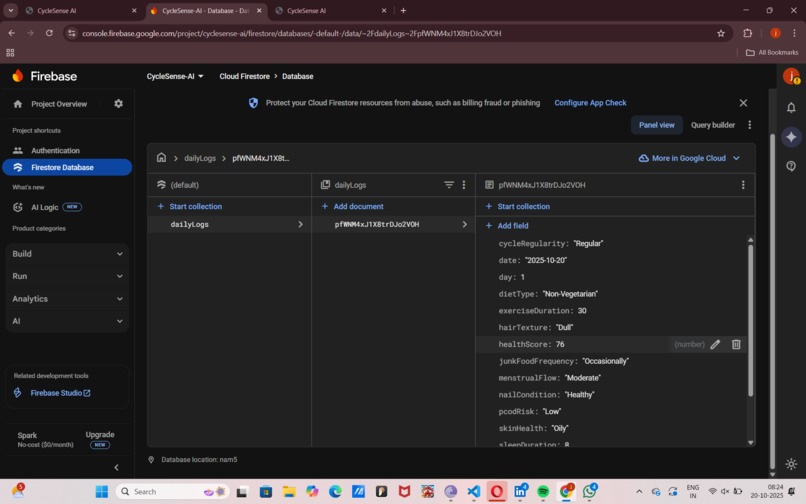Click the page vertical scrollbar
This screenshot has width=806, height=504.
pos(772,301)
